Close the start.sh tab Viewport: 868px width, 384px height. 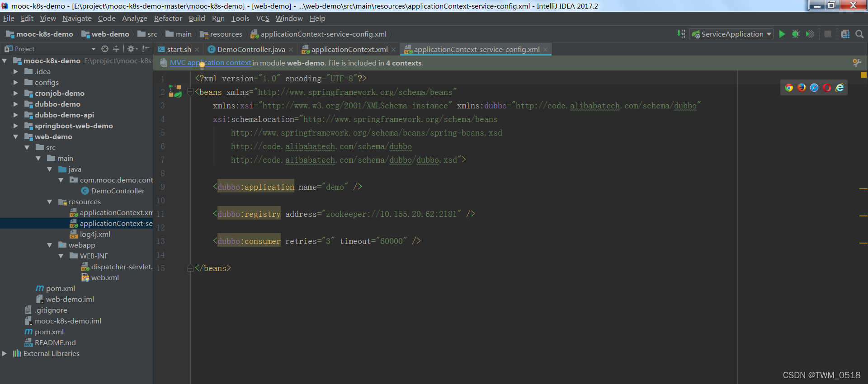point(197,50)
